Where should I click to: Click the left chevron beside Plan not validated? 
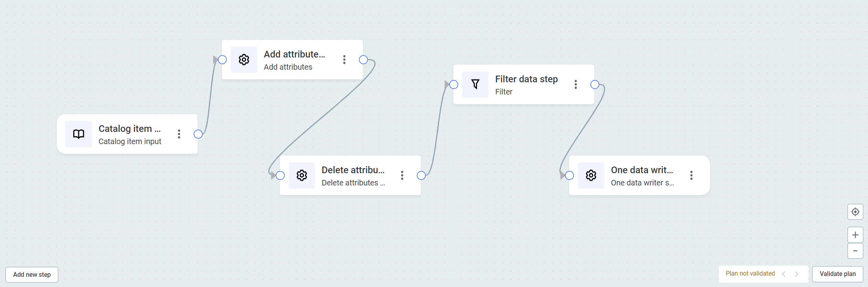(783, 274)
